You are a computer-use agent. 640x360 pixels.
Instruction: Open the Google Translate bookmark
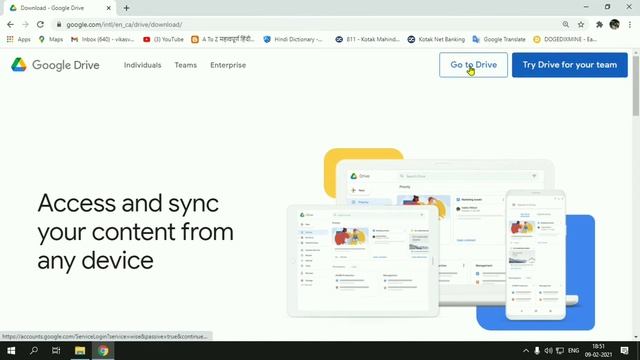[x=499, y=39]
